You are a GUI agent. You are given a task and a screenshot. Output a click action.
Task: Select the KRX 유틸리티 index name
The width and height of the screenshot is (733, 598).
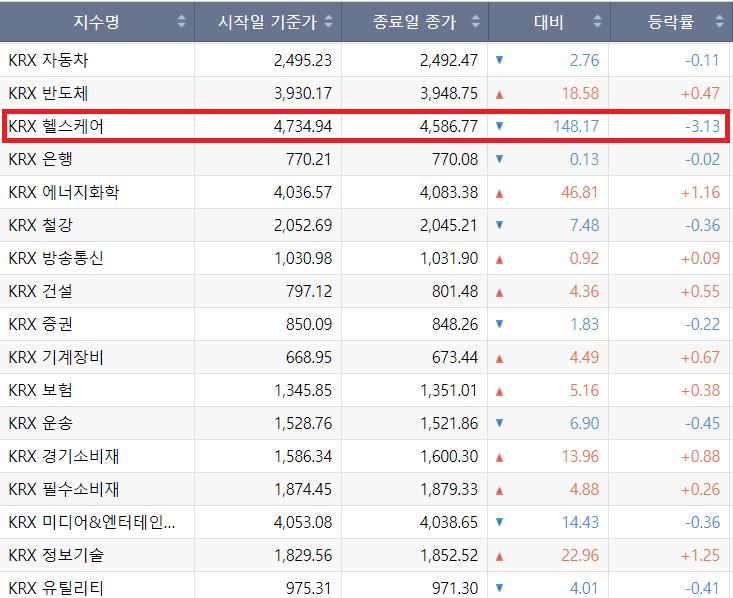pos(56,588)
